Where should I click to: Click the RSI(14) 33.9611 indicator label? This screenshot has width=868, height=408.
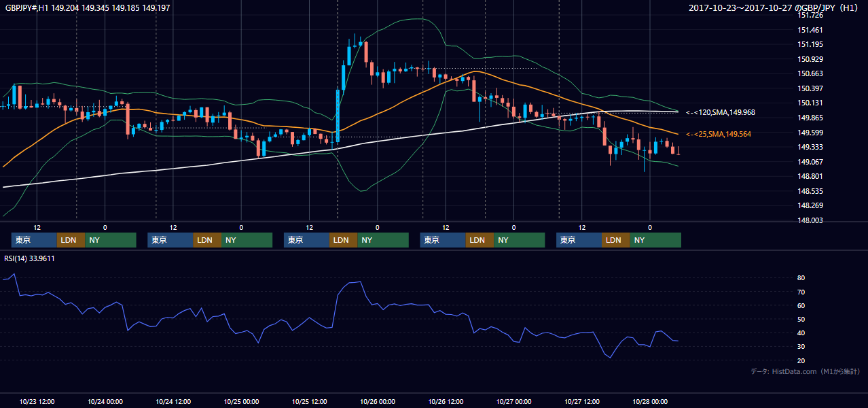tap(30, 258)
